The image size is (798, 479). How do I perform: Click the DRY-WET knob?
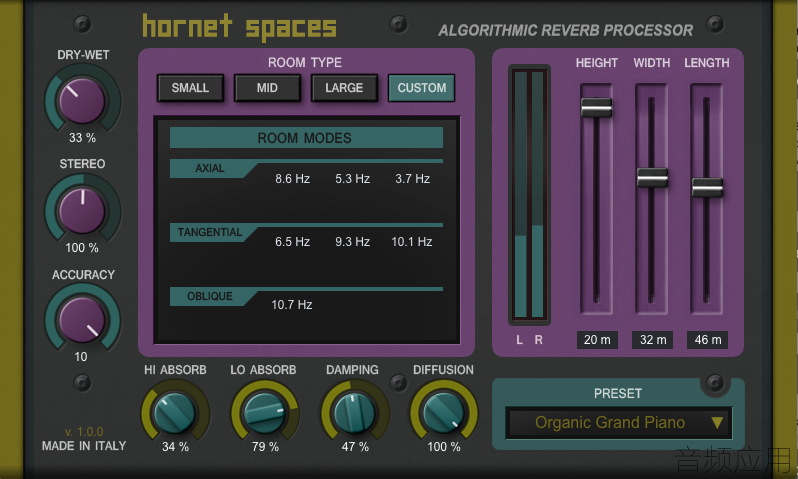point(82,102)
